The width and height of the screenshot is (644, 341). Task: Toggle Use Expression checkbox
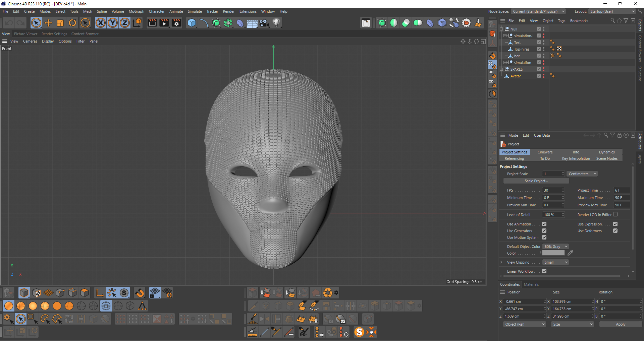(x=615, y=224)
